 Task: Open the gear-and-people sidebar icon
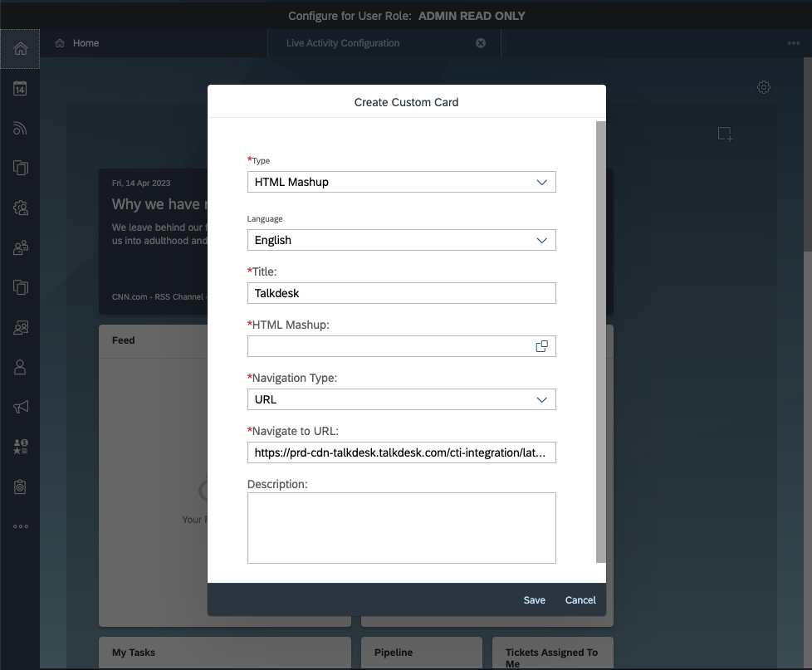coord(20,208)
